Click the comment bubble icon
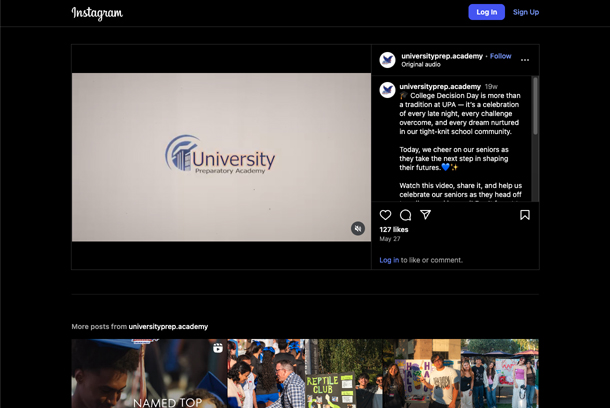This screenshot has width=610, height=408. (405, 215)
